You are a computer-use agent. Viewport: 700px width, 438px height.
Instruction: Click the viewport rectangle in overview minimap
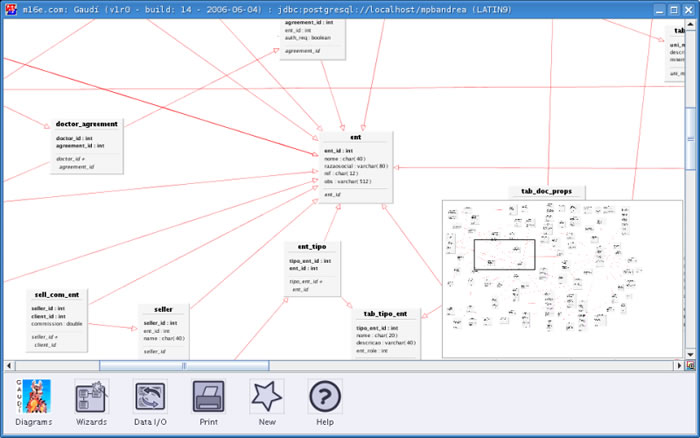(x=504, y=255)
